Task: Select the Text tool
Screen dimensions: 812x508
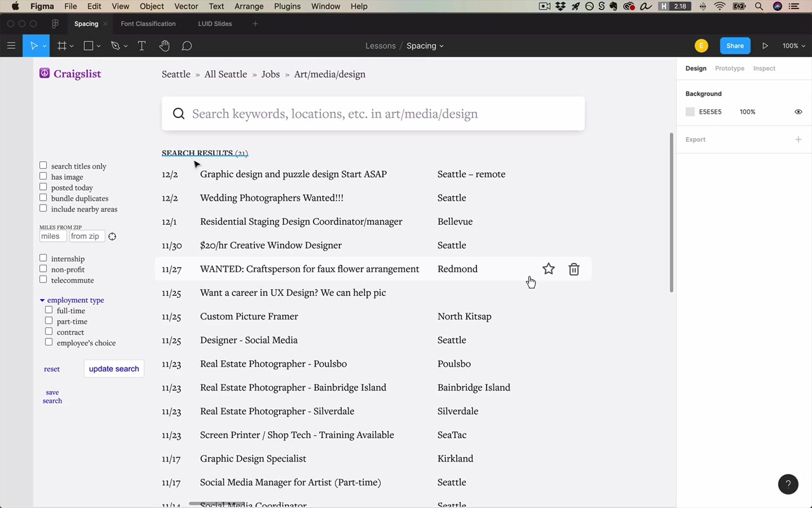Action: click(x=141, y=46)
